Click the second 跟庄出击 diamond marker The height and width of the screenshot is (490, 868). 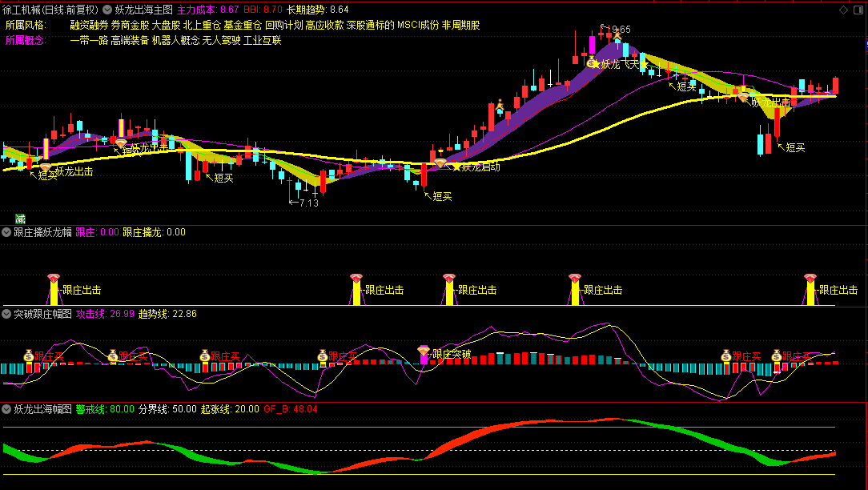tap(356, 278)
